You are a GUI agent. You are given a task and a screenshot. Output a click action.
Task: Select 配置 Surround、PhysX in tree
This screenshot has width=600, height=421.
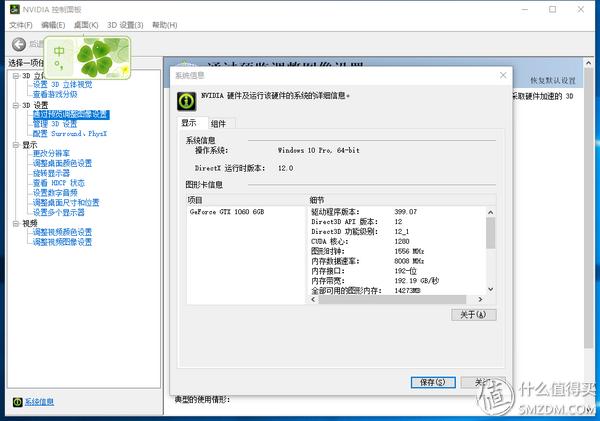[x=70, y=134]
